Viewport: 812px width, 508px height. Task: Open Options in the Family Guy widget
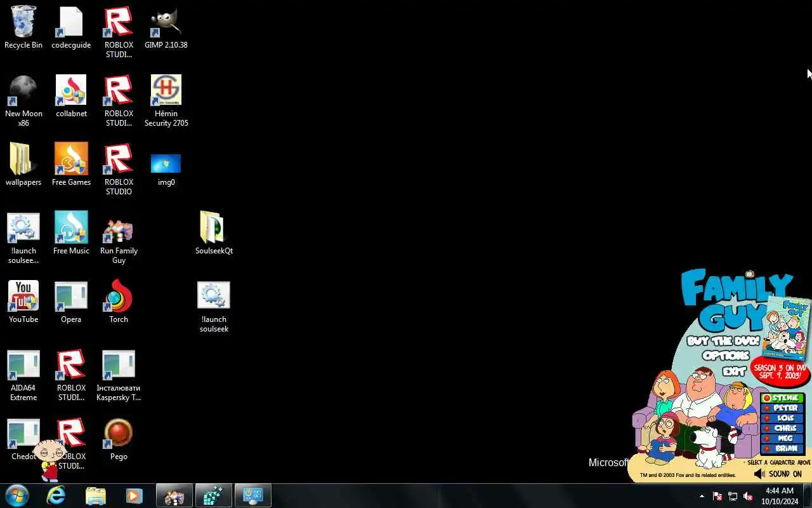tap(726, 356)
